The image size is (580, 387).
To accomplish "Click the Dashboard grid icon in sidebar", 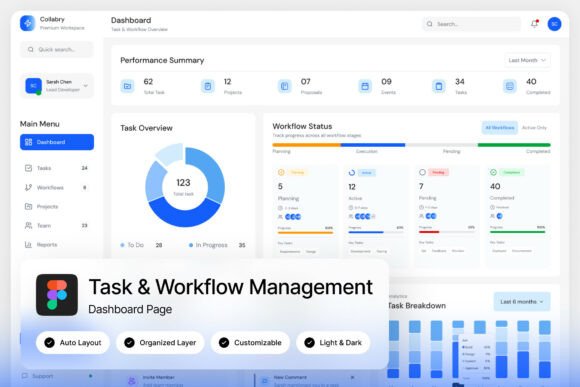I will (28, 142).
